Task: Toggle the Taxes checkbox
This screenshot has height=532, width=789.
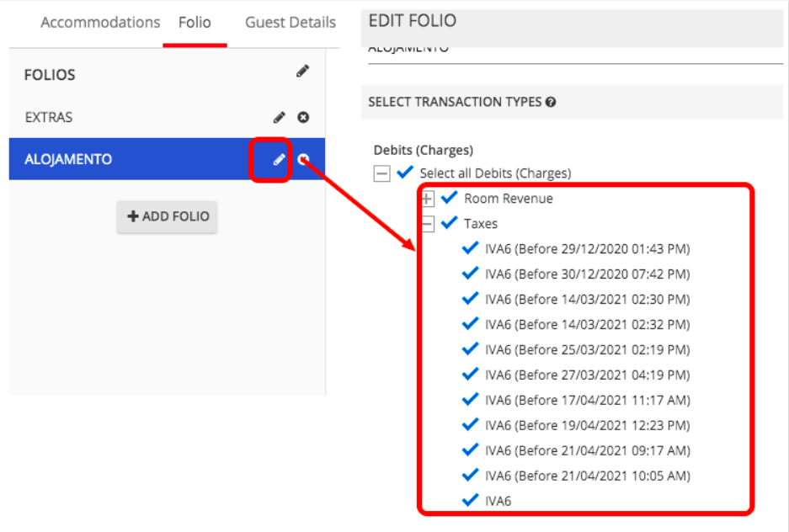Action: pyautogui.click(x=449, y=223)
